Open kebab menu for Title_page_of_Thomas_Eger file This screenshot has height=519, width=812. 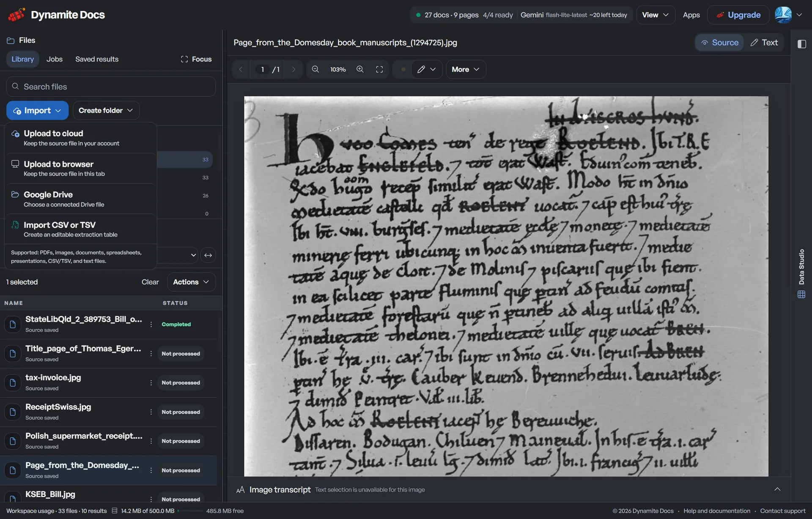pos(151,353)
